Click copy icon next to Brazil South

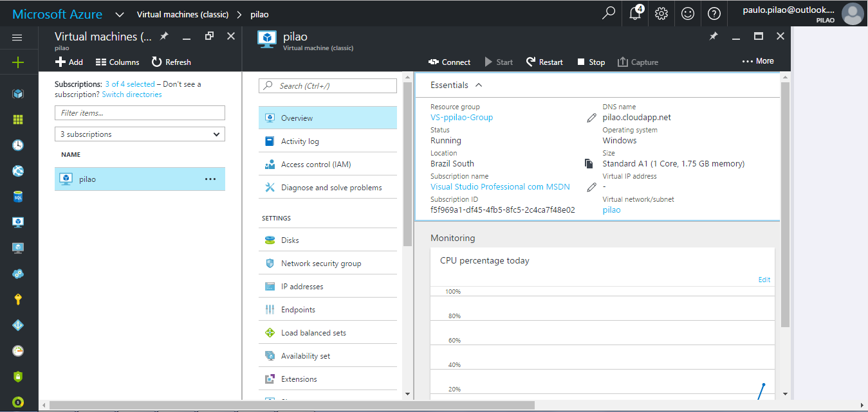pos(588,164)
